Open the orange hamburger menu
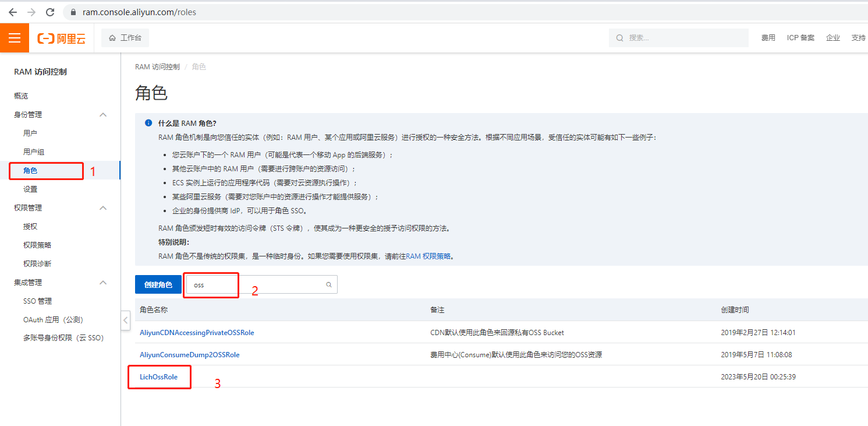 (15, 38)
